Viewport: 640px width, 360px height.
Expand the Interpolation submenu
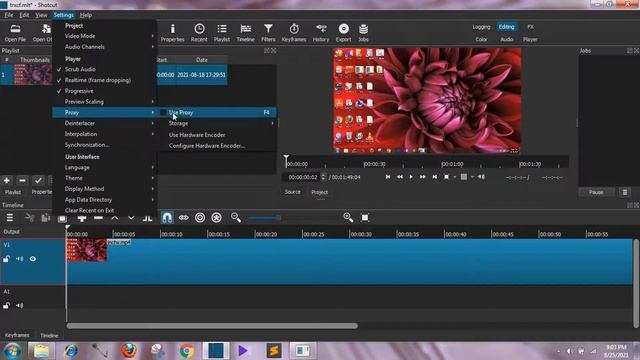point(104,134)
